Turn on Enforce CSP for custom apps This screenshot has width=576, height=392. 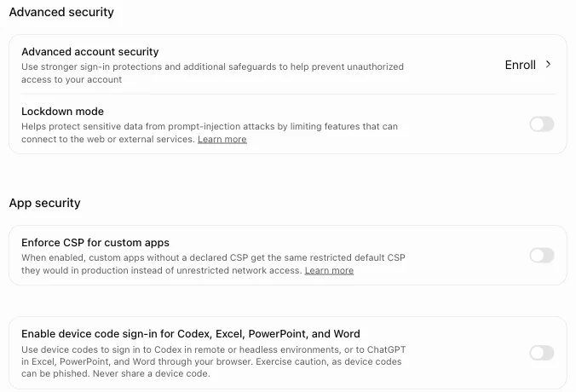tap(542, 256)
